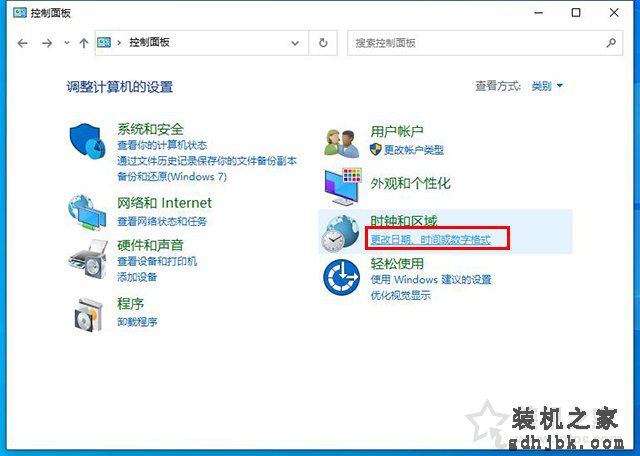Open the 系统和安全 category heading
640x456 pixels.
pos(150,129)
